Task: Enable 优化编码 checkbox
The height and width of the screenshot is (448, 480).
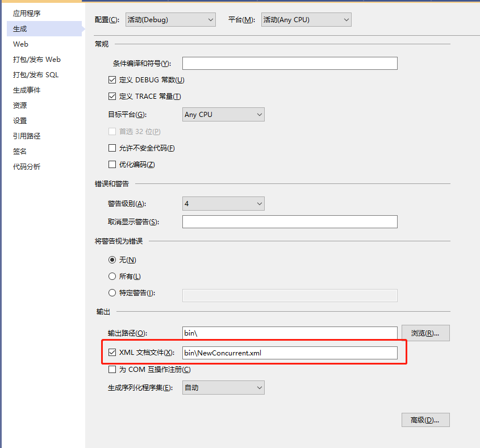Action: [112, 165]
